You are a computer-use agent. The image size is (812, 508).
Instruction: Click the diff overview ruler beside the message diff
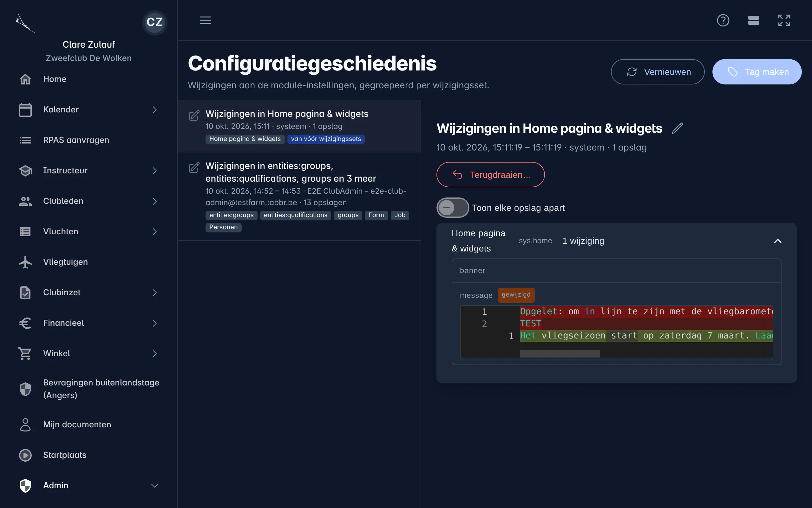point(768,332)
